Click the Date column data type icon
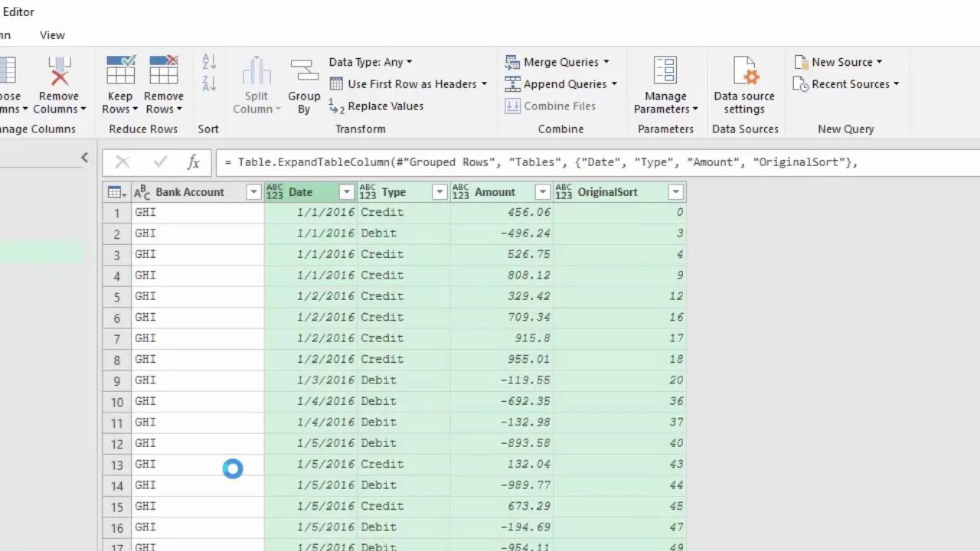This screenshot has width=980, height=551. [274, 192]
